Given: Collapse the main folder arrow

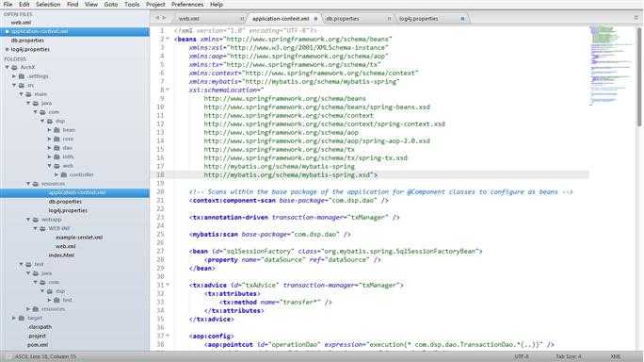Looking at the screenshot, I should [x=22, y=94].
